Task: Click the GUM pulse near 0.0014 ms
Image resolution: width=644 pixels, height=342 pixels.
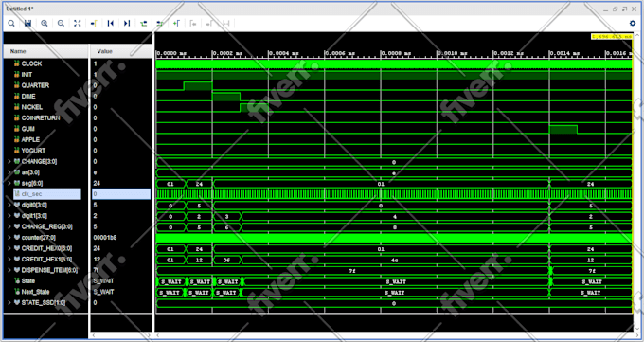Action: coord(563,130)
